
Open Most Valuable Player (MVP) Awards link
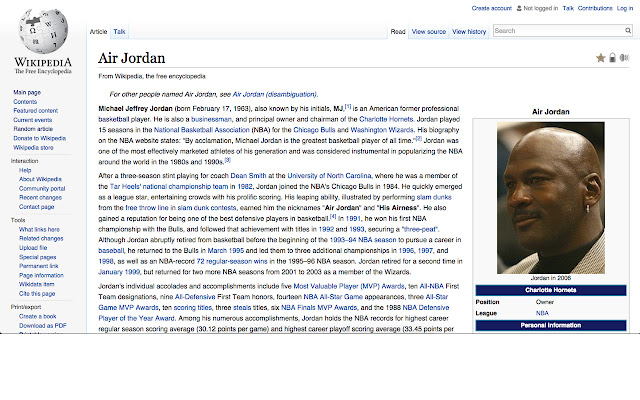[349, 286]
